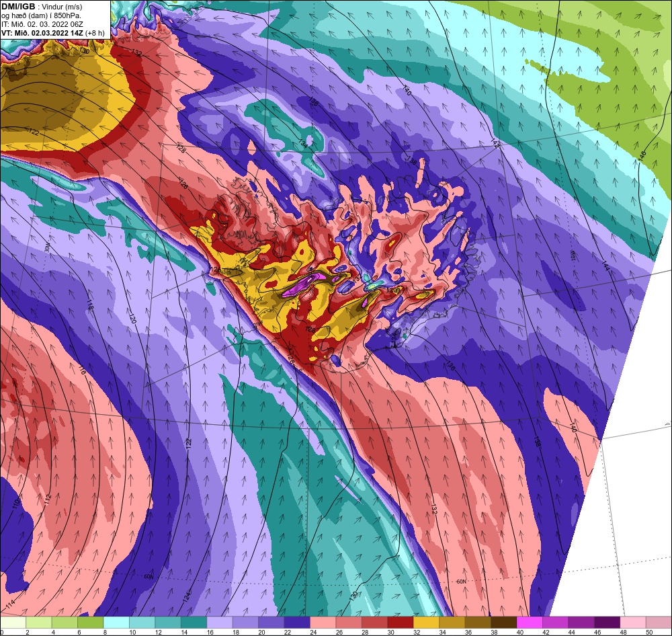This screenshot has height=636, width=672.
Task: Click the 30–32 m/s dark red legend swatch
Action: (401, 623)
